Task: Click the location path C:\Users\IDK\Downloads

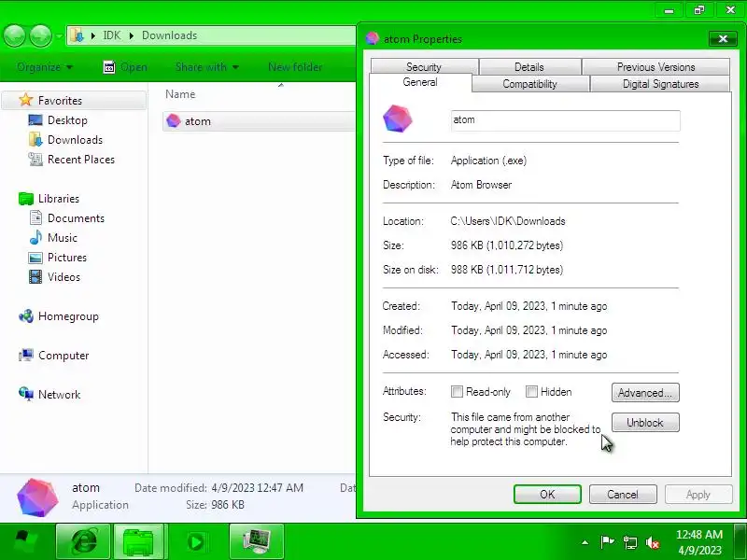Action: pyautogui.click(x=508, y=221)
